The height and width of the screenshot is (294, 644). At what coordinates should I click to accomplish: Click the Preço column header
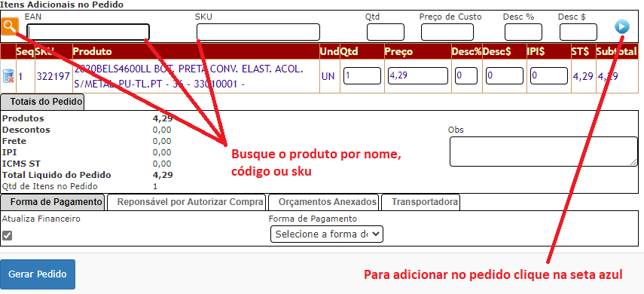click(398, 52)
